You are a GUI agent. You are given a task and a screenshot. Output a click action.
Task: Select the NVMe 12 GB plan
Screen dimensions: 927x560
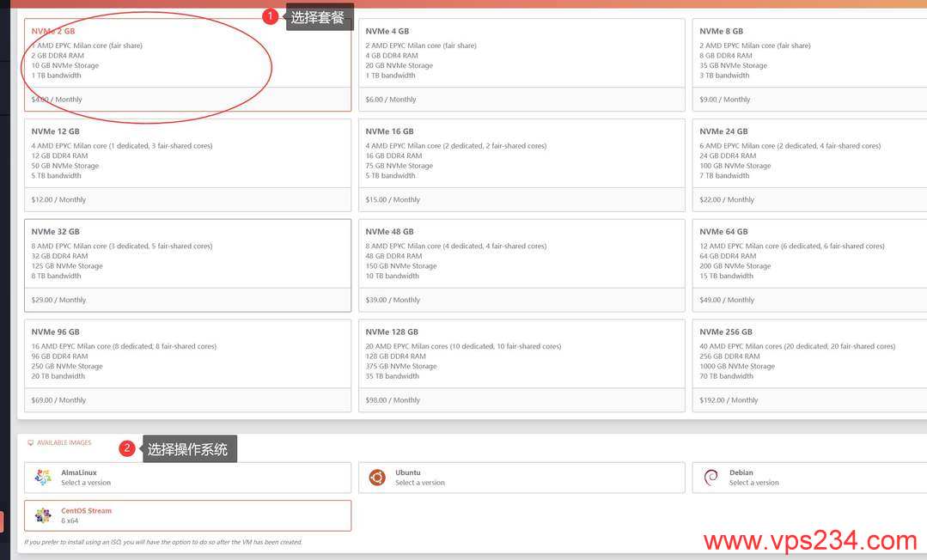point(187,165)
